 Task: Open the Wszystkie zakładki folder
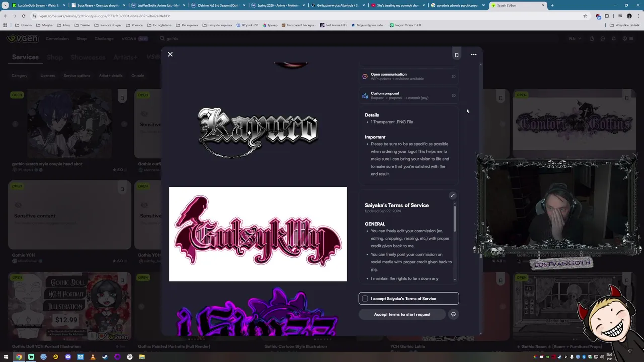[625, 25]
